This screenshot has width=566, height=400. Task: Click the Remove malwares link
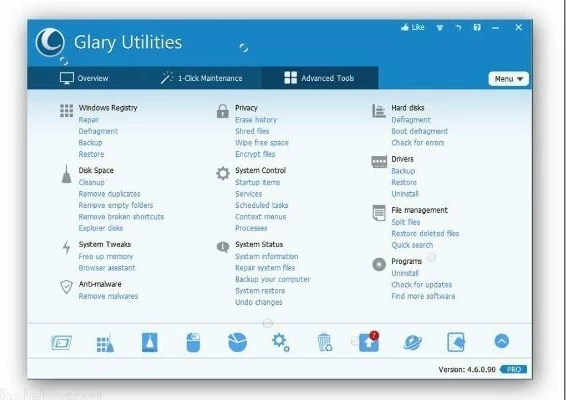coord(108,296)
